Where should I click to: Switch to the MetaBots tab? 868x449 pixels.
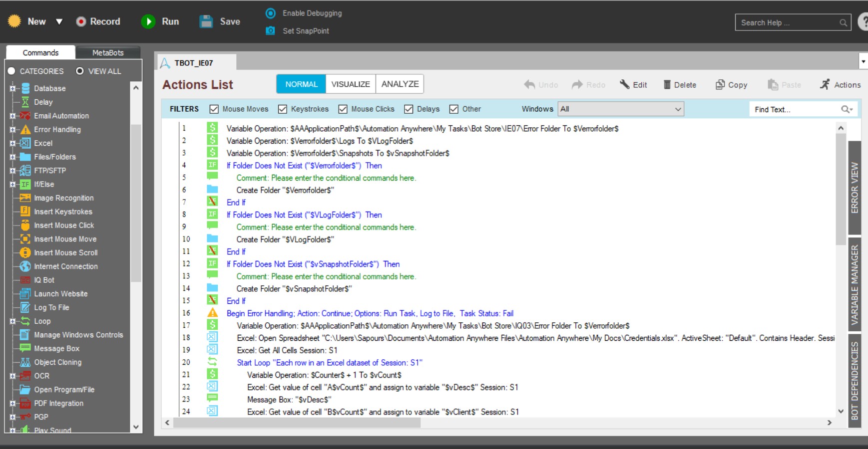pos(108,52)
